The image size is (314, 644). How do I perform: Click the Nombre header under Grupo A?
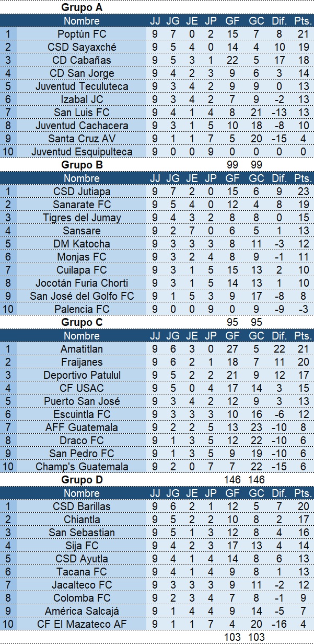(82, 21)
